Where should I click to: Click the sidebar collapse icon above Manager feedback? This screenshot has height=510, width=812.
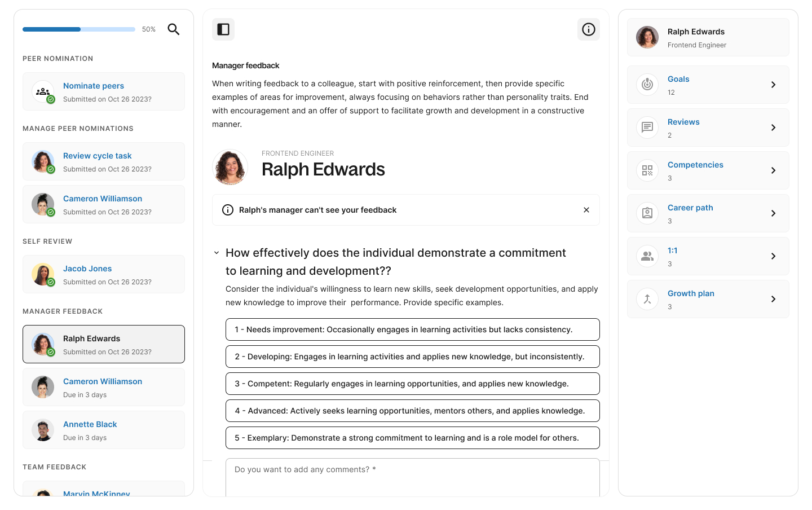point(223,29)
